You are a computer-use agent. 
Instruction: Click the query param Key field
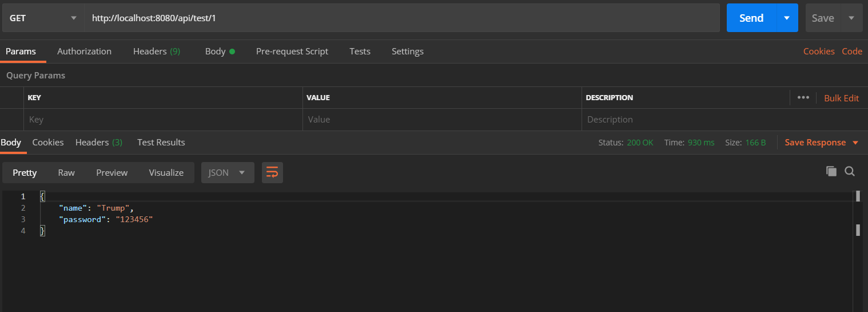click(x=164, y=120)
